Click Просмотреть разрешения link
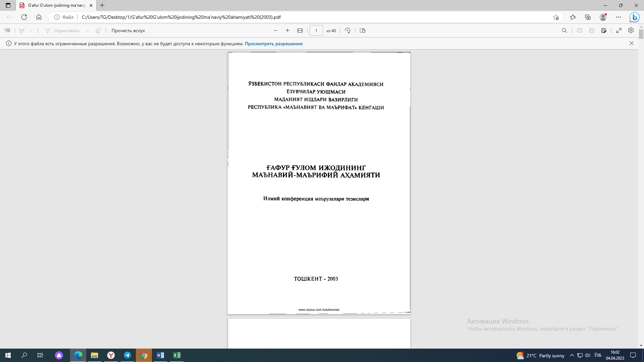 point(273,44)
